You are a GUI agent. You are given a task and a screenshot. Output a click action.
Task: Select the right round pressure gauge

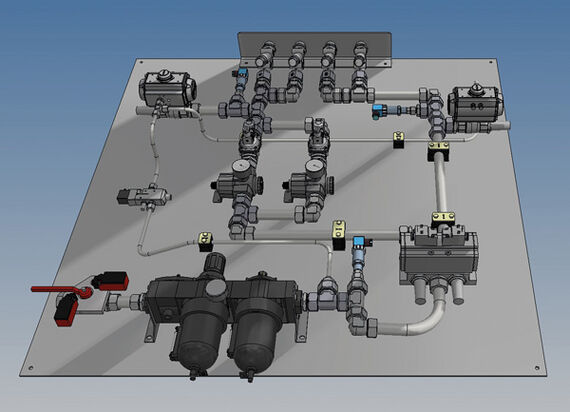pyautogui.click(x=313, y=167)
